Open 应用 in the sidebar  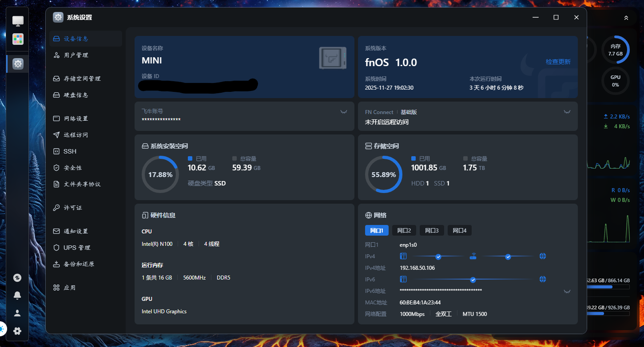click(86, 288)
